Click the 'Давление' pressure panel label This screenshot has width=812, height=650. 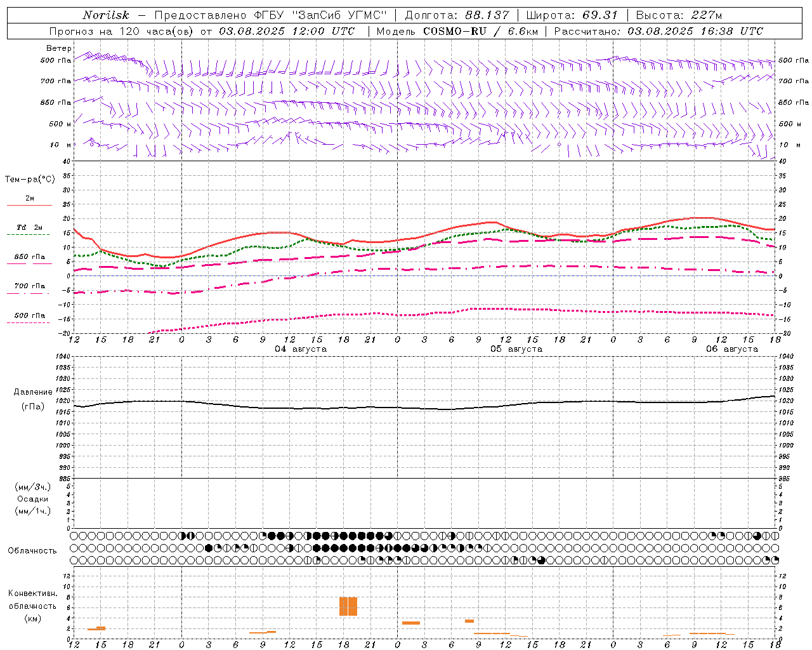click(32, 392)
